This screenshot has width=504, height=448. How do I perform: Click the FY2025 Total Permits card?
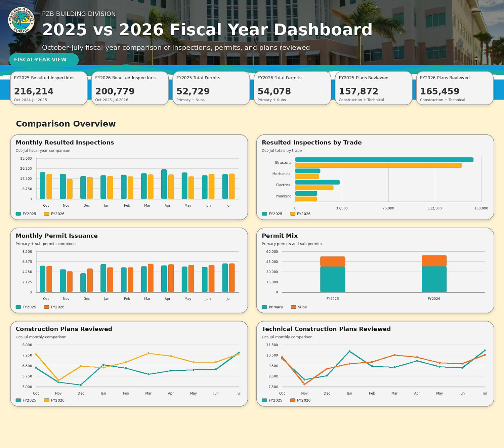coord(211,88)
